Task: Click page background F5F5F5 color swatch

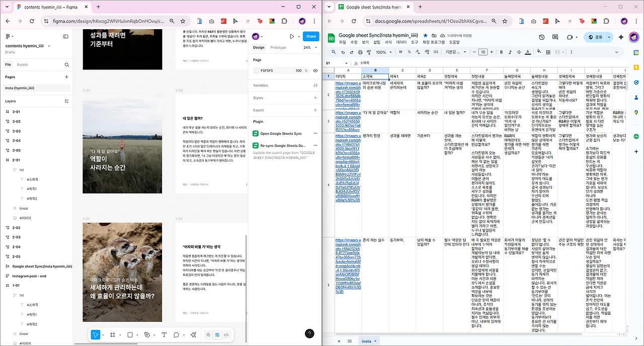Action: click(256, 71)
